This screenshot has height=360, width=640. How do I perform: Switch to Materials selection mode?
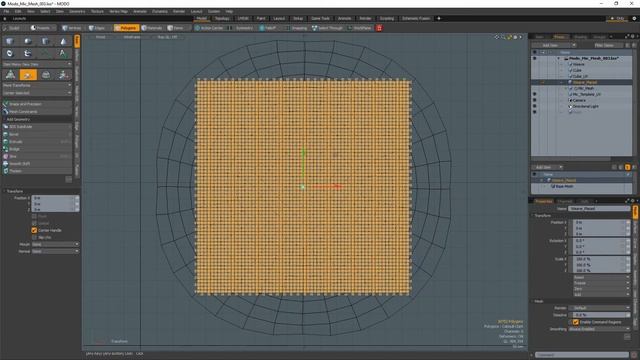pyautogui.click(x=152, y=28)
